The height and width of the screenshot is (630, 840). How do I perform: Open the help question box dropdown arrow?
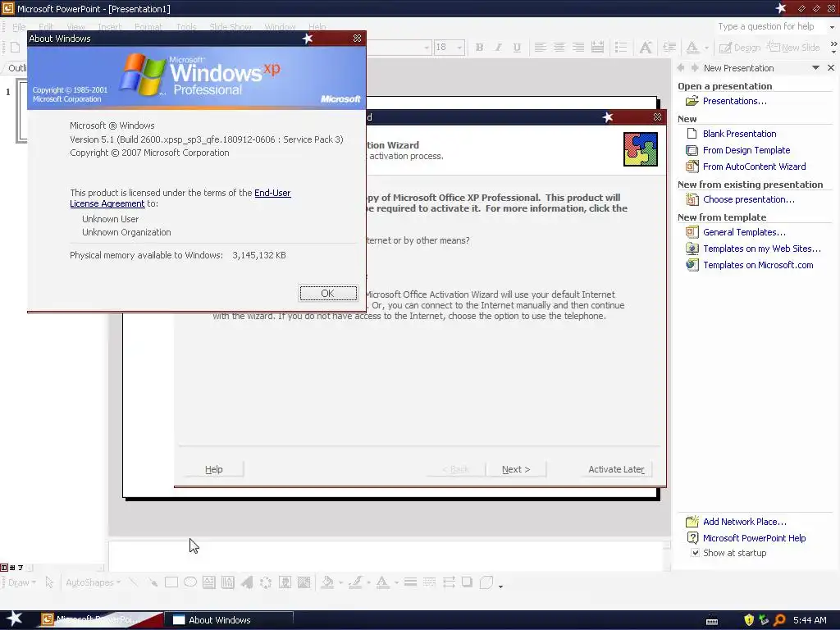pyautogui.click(x=832, y=27)
